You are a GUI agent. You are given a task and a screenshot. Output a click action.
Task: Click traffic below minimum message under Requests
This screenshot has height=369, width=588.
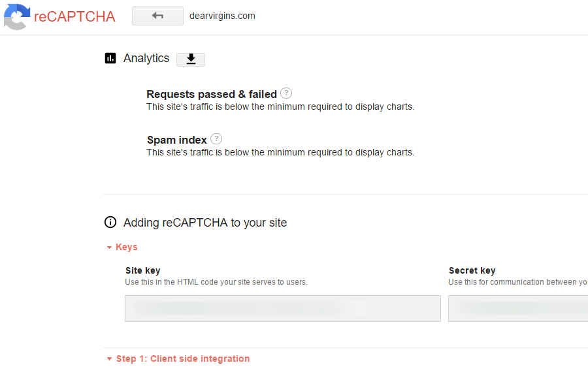280,107
